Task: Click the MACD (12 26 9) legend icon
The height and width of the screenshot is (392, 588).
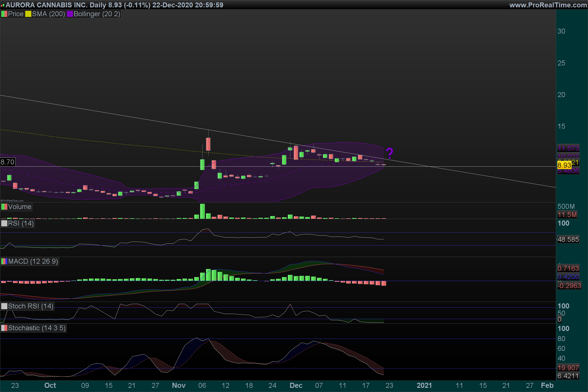Action: [x=4, y=261]
